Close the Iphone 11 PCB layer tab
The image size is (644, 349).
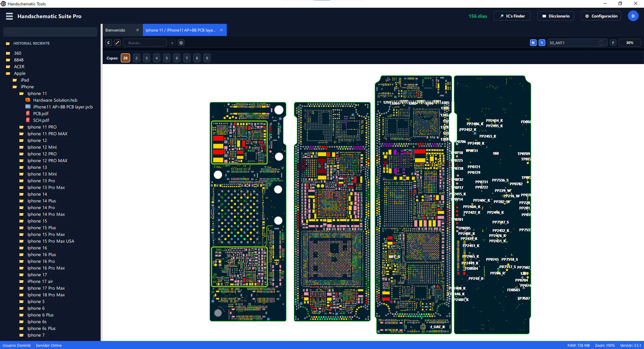(221, 30)
